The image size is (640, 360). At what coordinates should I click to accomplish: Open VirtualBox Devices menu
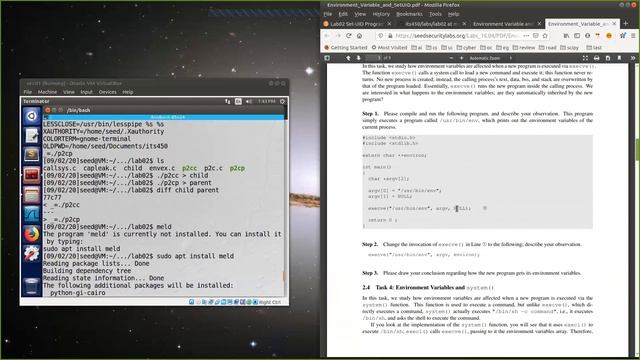107,92
